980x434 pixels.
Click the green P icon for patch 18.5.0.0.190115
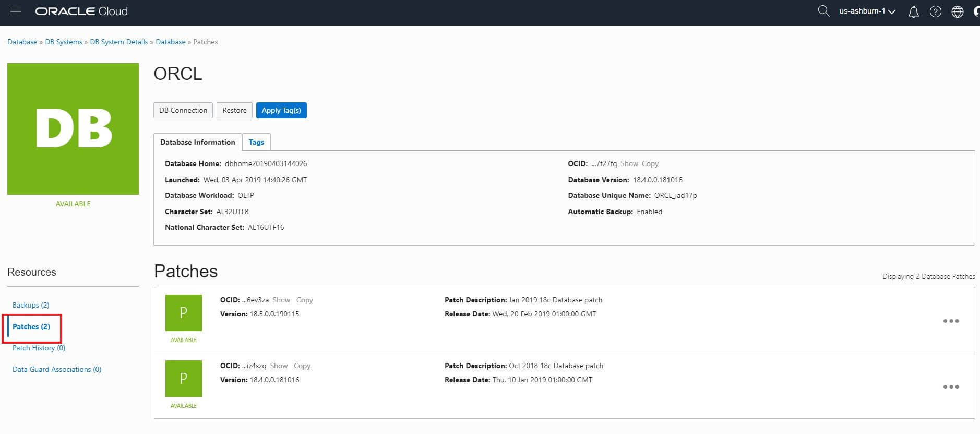tap(184, 313)
